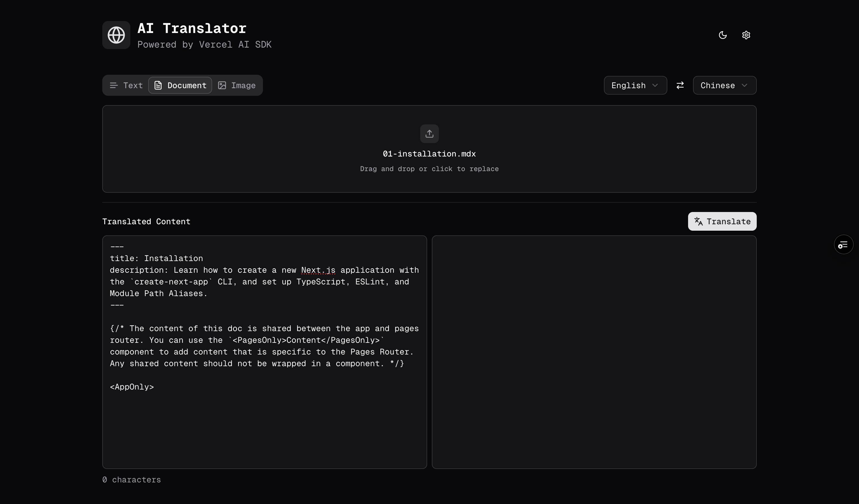Switch to Text input mode
This screenshot has height=504, width=859.
pyautogui.click(x=125, y=85)
